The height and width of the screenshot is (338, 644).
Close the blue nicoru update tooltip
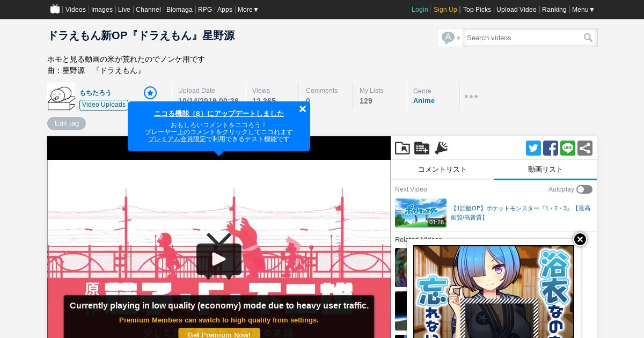(x=303, y=109)
